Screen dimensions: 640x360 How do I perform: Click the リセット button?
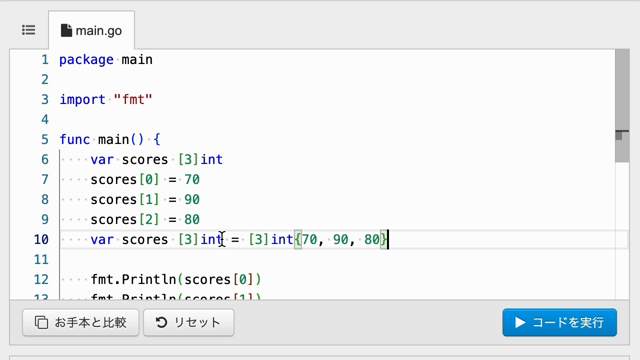[x=189, y=322]
